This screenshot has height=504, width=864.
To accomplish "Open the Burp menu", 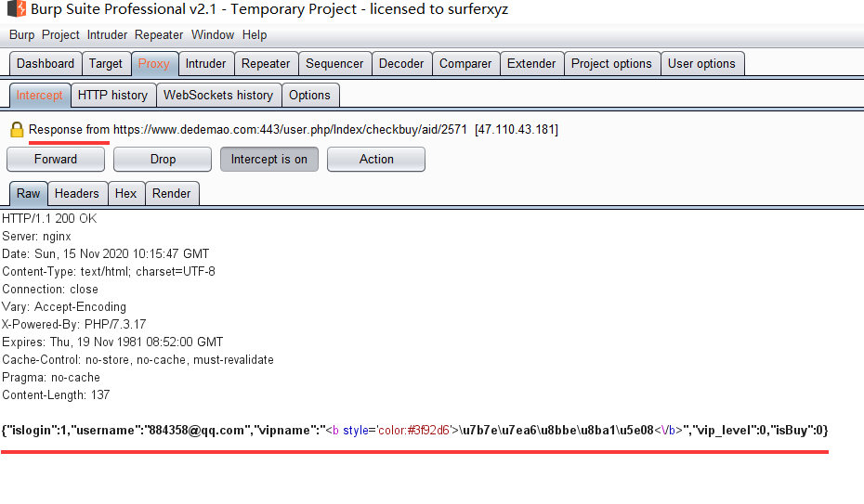I will [x=22, y=34].
